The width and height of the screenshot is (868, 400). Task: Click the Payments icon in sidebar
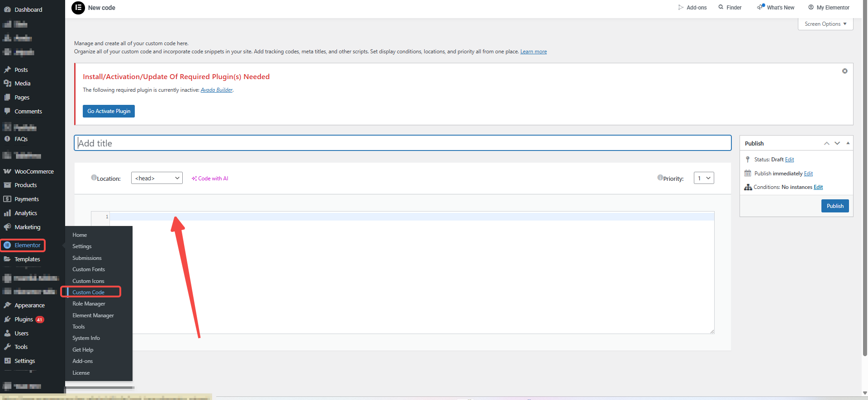click(7, 199)
